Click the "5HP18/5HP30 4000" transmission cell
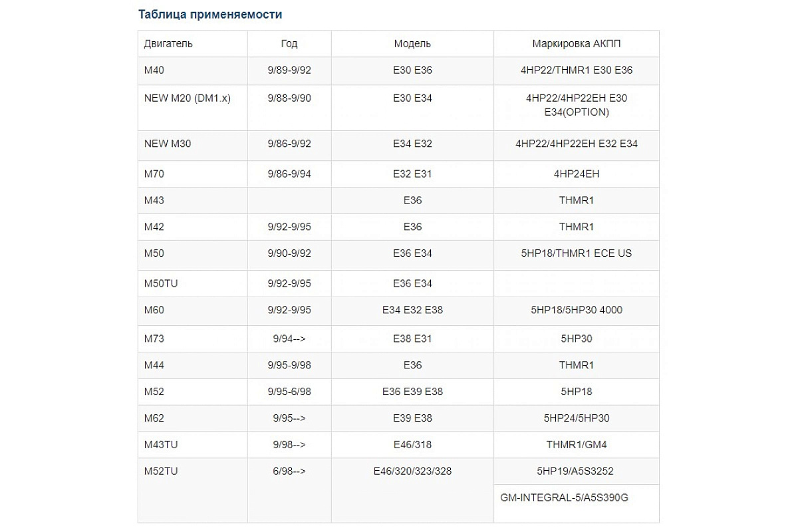The image size is (798, 532). (x=577, y=310)
